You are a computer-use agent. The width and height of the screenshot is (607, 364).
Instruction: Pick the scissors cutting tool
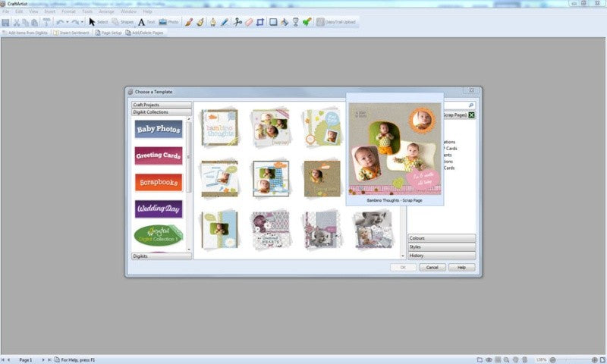[237, 22]
